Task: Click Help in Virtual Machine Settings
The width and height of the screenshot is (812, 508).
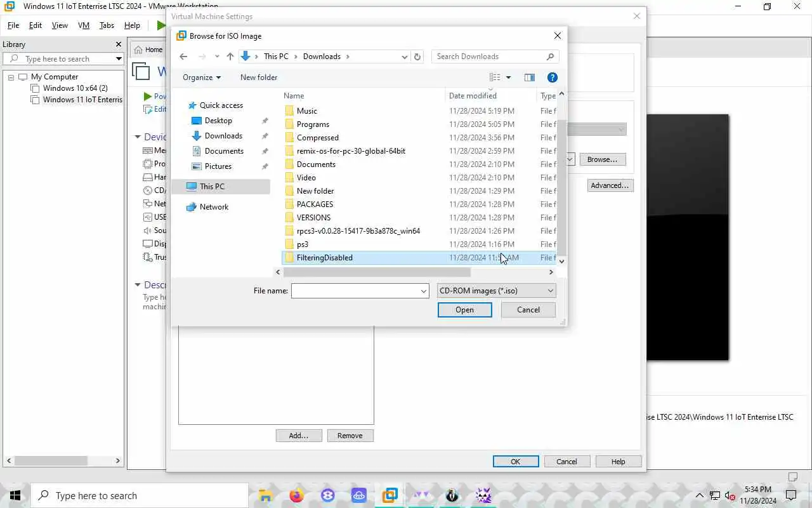Action: pos(619,462)
